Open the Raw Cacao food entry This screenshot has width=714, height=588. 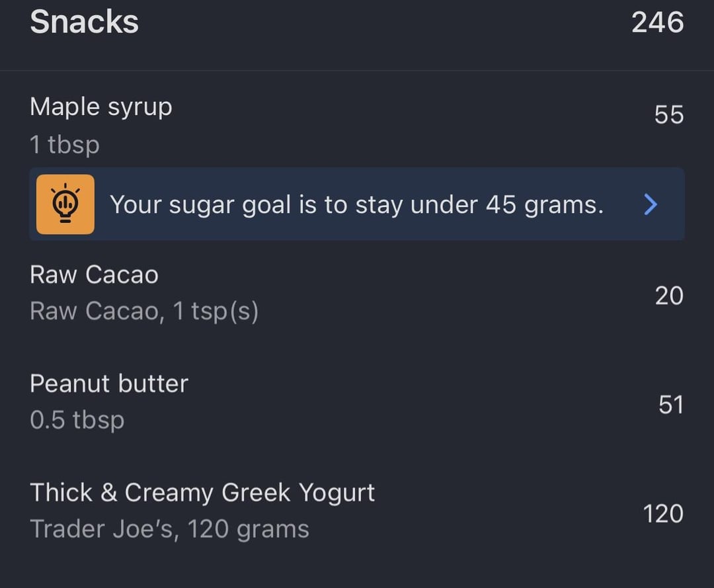point(357,293)
